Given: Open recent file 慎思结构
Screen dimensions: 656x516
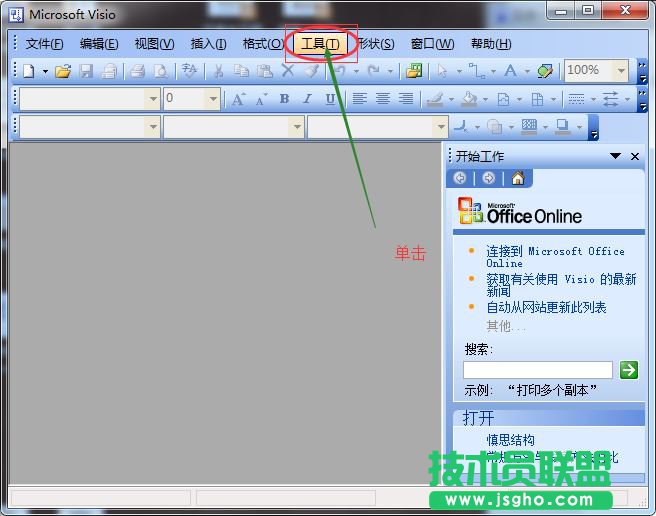Looking at the screenshot, I should click(x=510, y=440).
